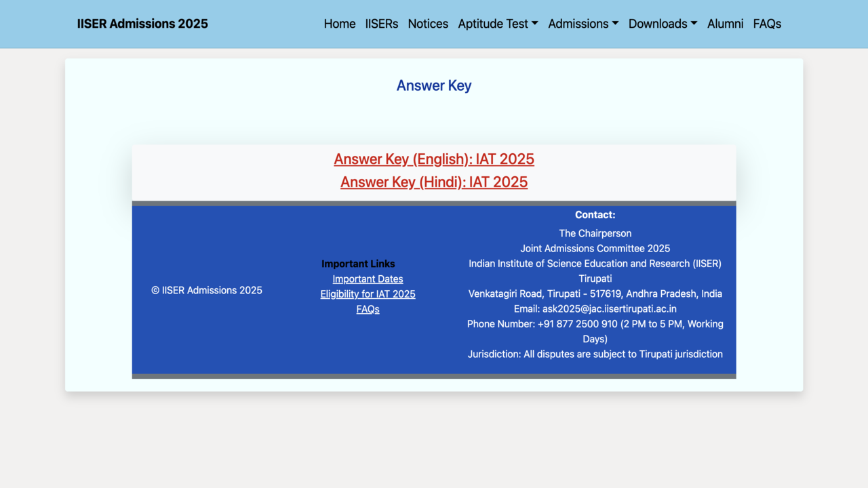Open Answer Key (English): IAT 2025
868x488 pixels.
(434, 159)
